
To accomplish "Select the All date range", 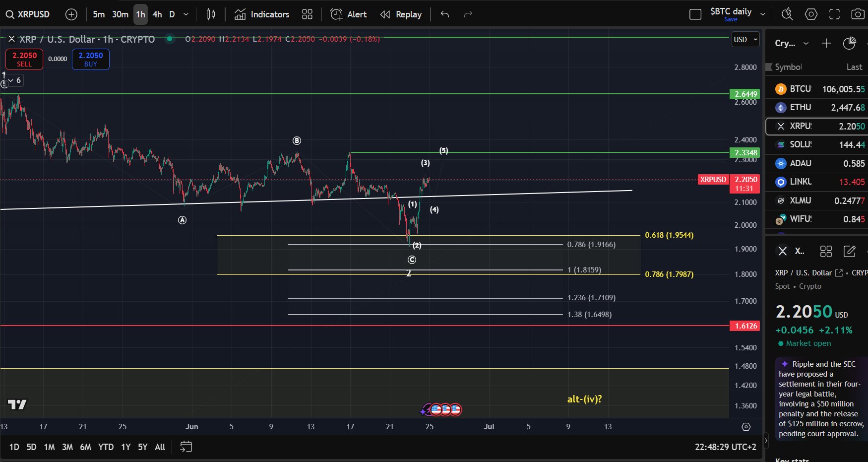I will 160,447.
